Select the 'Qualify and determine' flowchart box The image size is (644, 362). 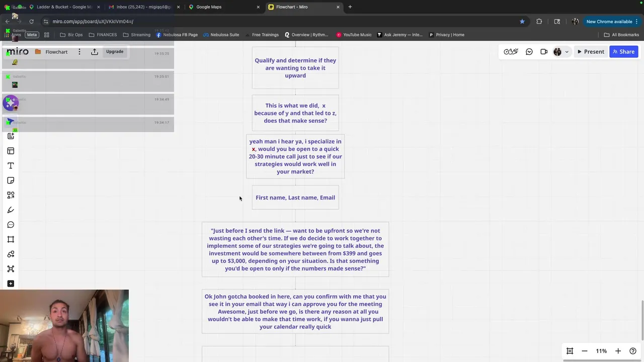[295, 68]
